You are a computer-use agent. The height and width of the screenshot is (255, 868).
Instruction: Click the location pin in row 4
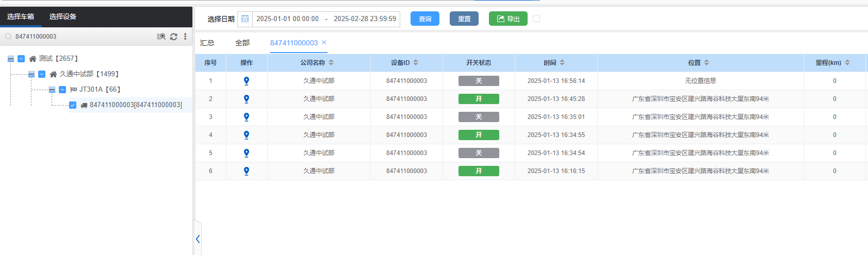coord(247,135)
